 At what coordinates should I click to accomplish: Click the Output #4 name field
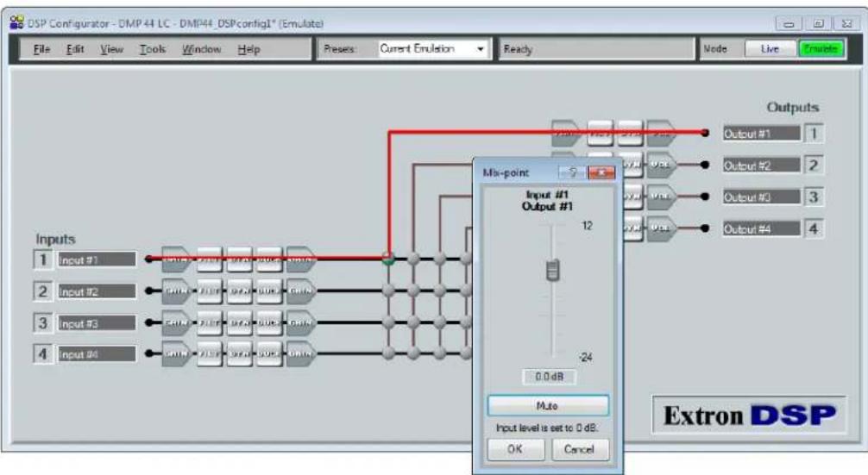[761, 228]
